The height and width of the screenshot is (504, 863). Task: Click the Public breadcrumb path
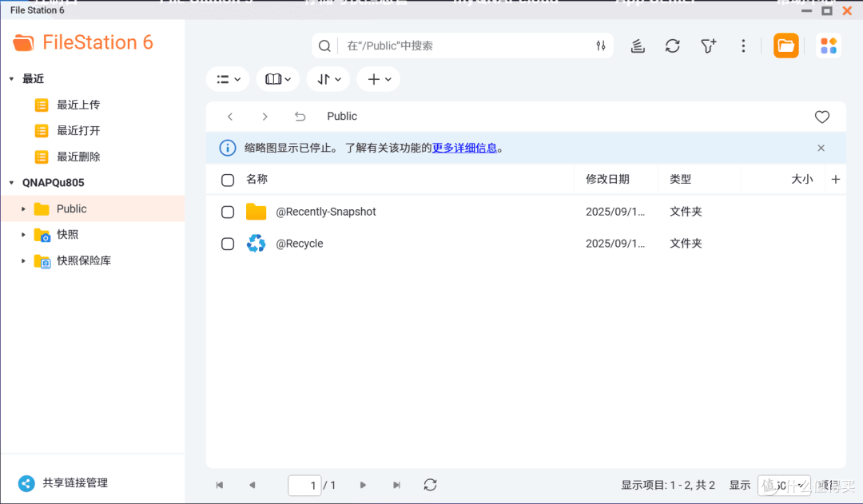tap(342, 117)
